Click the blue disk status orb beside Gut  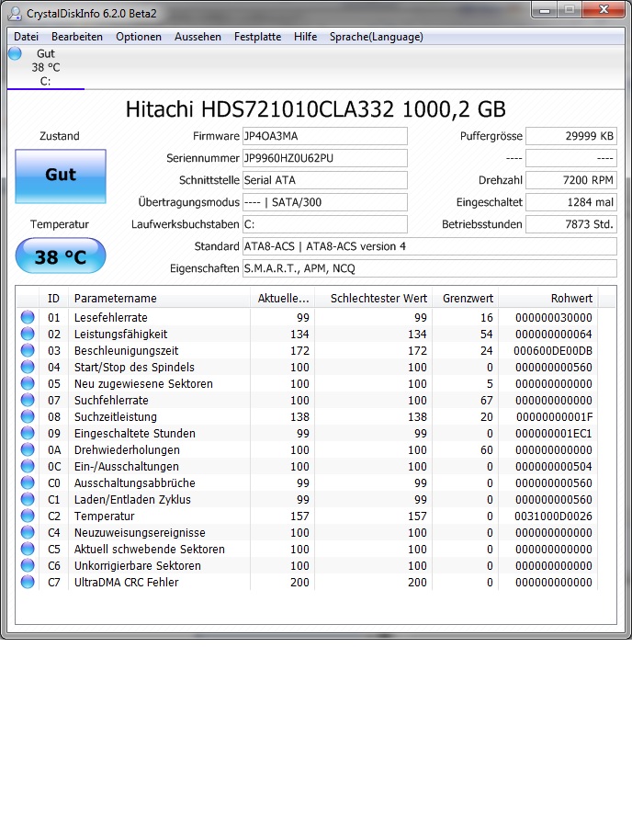click(x=15, y=53)
